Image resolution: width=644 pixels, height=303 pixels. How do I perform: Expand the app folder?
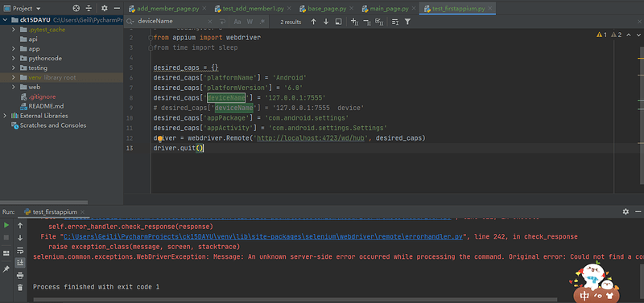pyautogui.click(x=14, y=49)
